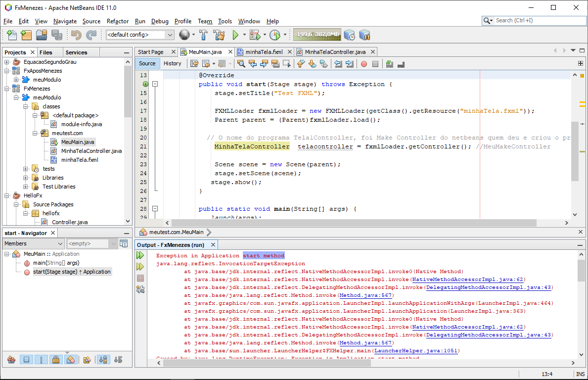Toggle Bookmark in editor toolbar

click(x=323, y=64)
